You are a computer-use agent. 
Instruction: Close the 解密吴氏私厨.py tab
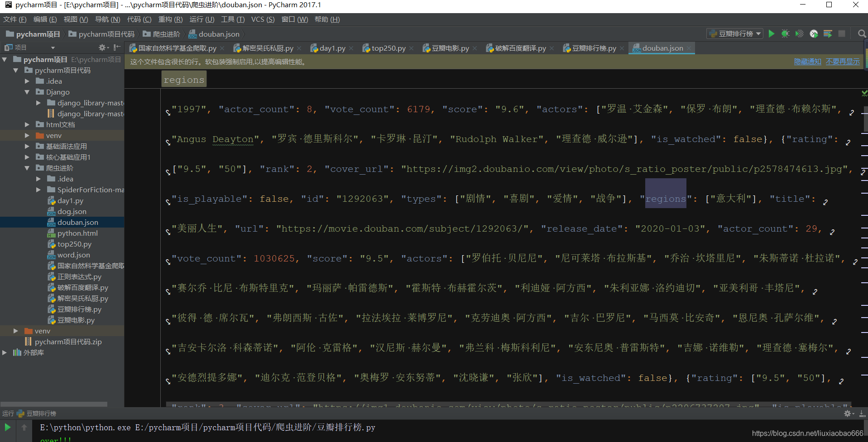coord(299,48)
